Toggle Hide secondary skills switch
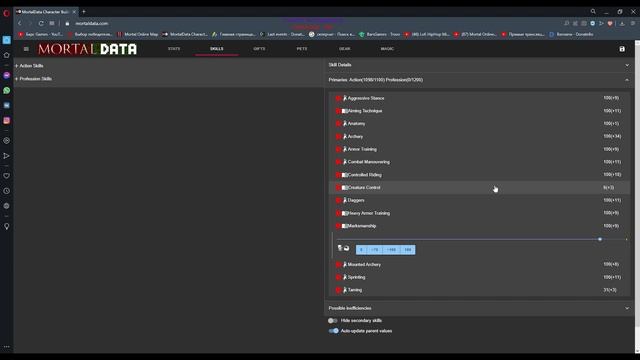Image resolution: width=640 pixels, height=360 pixels. coord(333,321)
